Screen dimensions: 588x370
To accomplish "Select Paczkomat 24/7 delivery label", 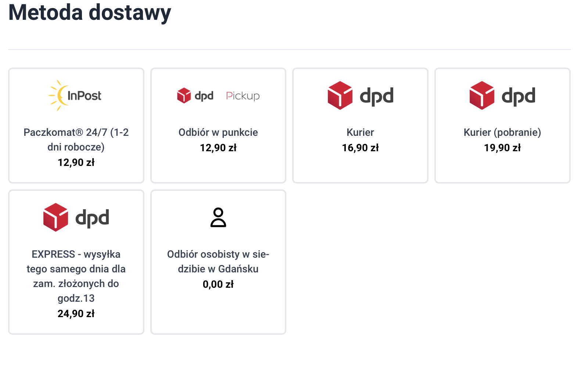I will pyautogui.click(x=76, y=139).
